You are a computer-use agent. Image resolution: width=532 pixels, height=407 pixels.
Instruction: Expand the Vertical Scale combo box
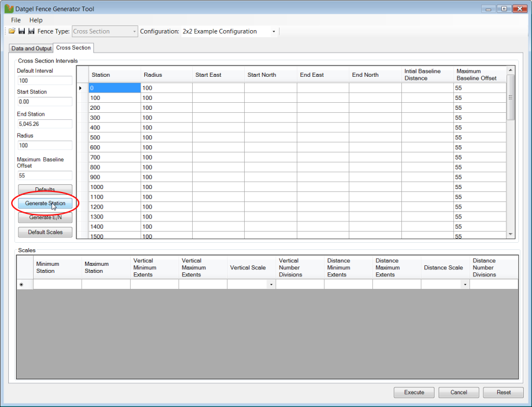pos(271,285)
